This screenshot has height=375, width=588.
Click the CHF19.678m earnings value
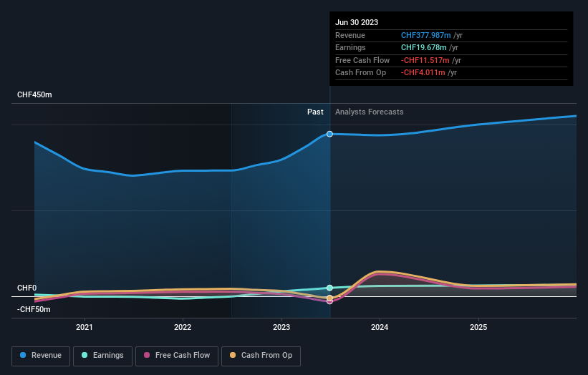coord(424,47)
